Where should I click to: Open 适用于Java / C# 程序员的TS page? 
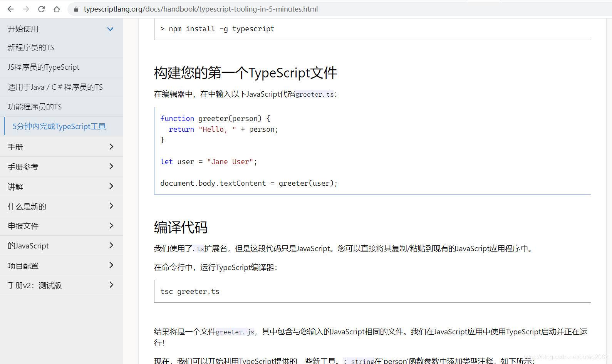coord(55,87)
